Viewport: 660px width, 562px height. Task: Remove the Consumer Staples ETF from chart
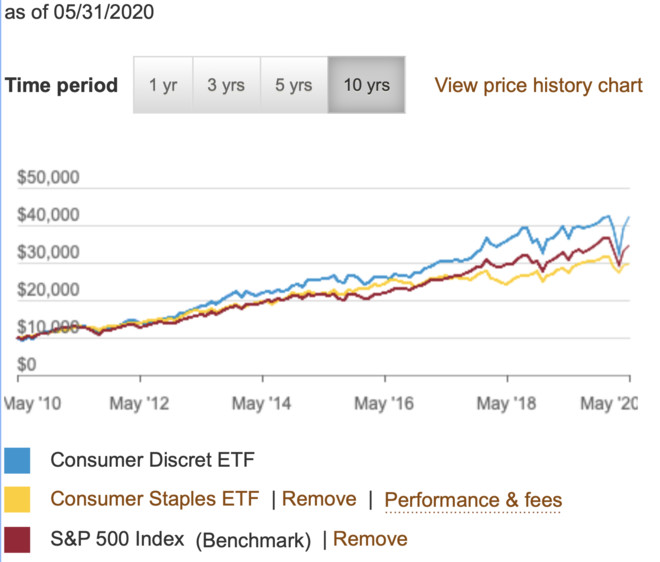318,499
